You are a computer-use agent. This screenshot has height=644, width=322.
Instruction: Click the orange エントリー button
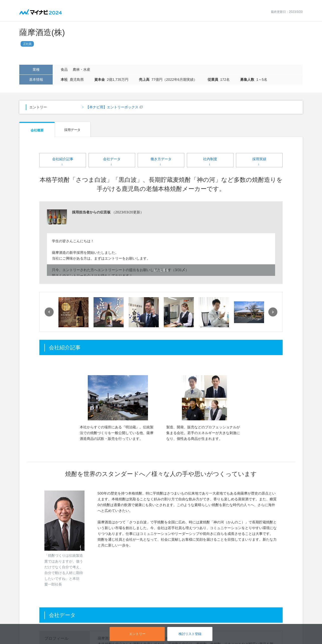tap(137, 634)
